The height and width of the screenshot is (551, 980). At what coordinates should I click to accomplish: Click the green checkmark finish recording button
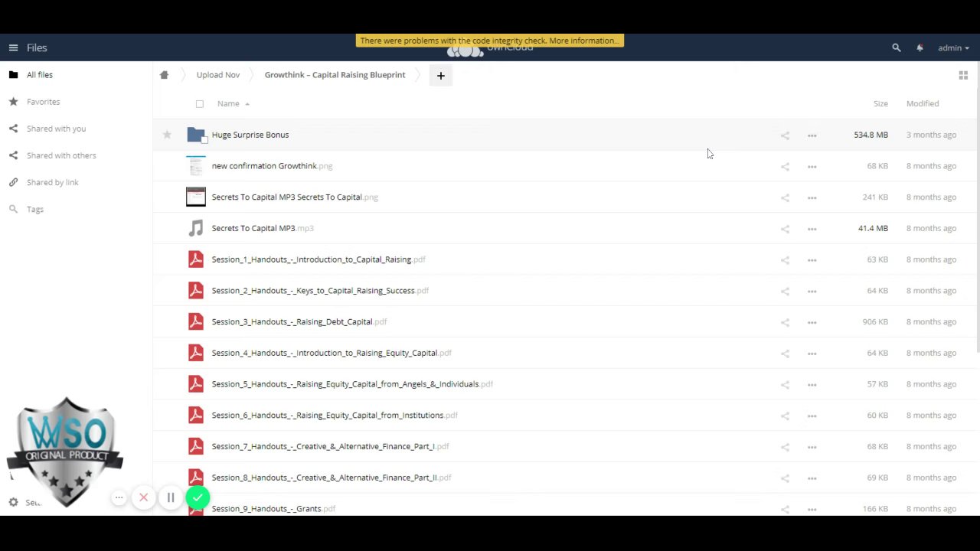[198, 498]
